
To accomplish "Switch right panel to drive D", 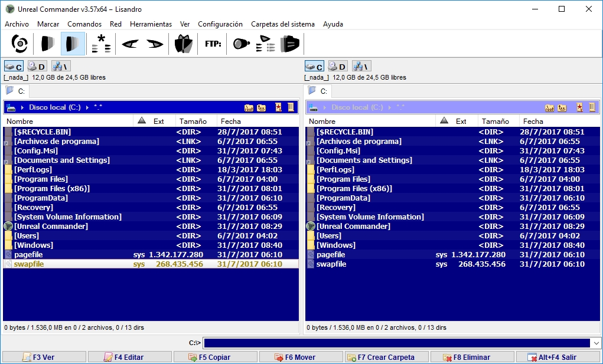I will 338,66.
